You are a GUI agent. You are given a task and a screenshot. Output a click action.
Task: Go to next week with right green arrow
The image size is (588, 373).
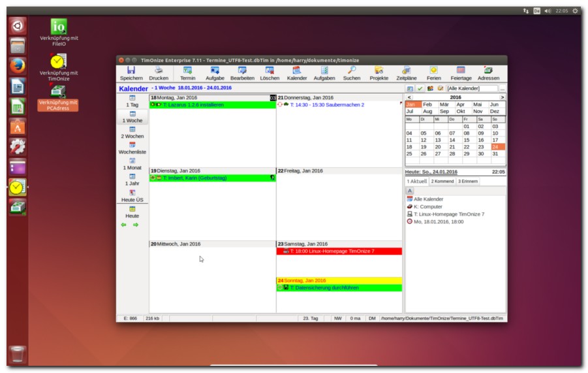136,225
